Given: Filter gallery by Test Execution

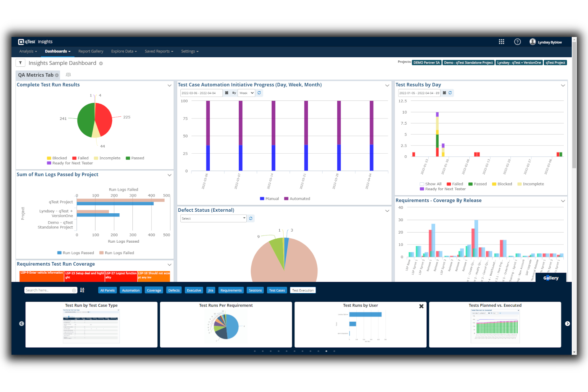Looking at the screenshot, I should click(303, 290).
